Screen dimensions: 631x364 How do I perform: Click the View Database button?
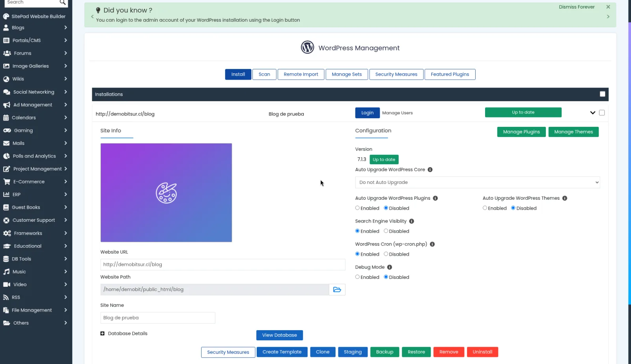pyautogui.click(x=280, y=335)
